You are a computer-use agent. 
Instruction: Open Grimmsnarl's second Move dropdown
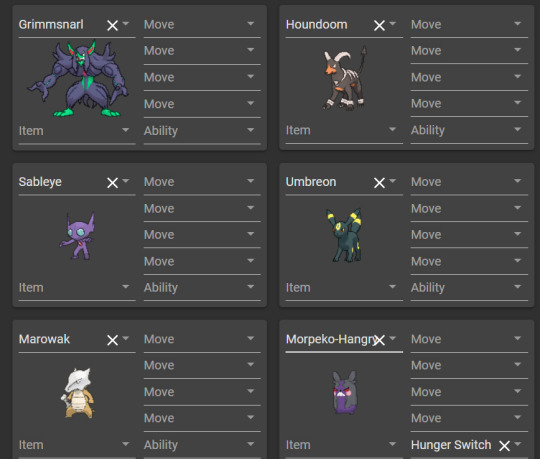click(x=202, y=51)
